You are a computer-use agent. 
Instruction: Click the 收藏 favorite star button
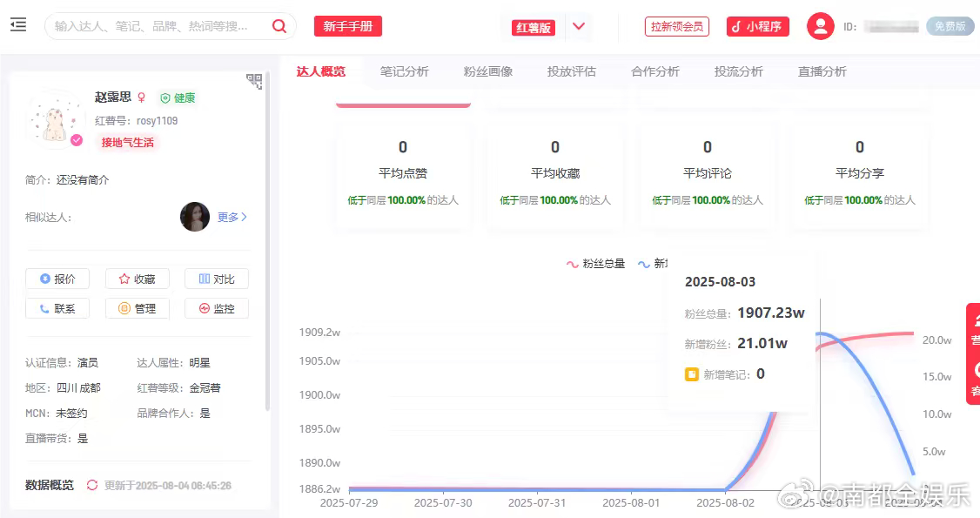[137, 279]
